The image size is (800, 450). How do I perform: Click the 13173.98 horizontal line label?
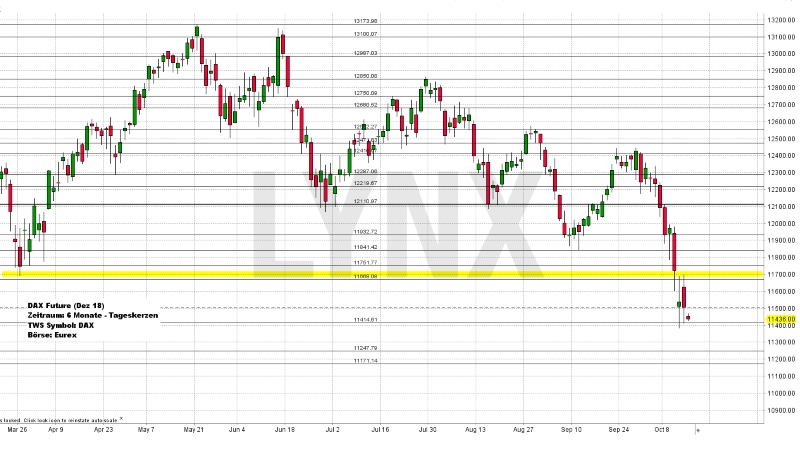pyautogui.click(x=365, y=20)
